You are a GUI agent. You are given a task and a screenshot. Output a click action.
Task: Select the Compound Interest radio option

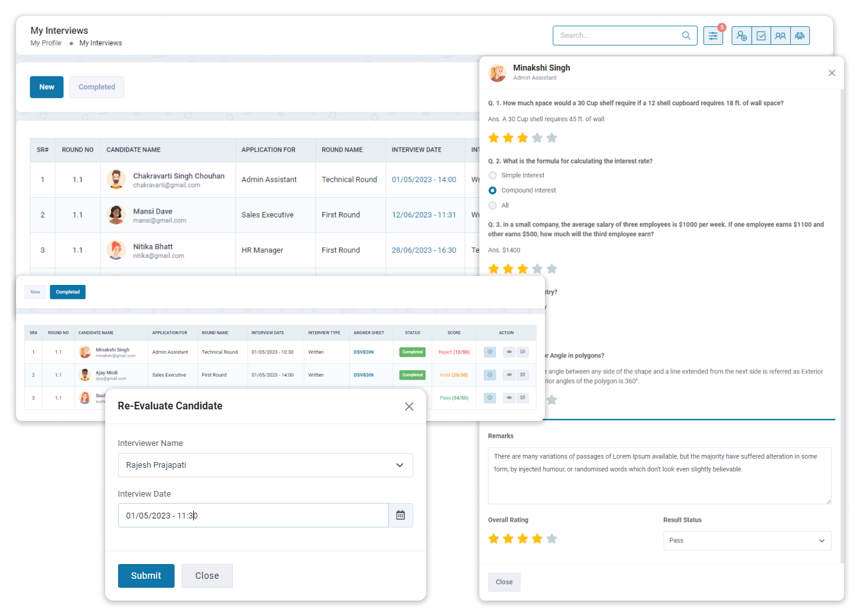pos(493,191)
